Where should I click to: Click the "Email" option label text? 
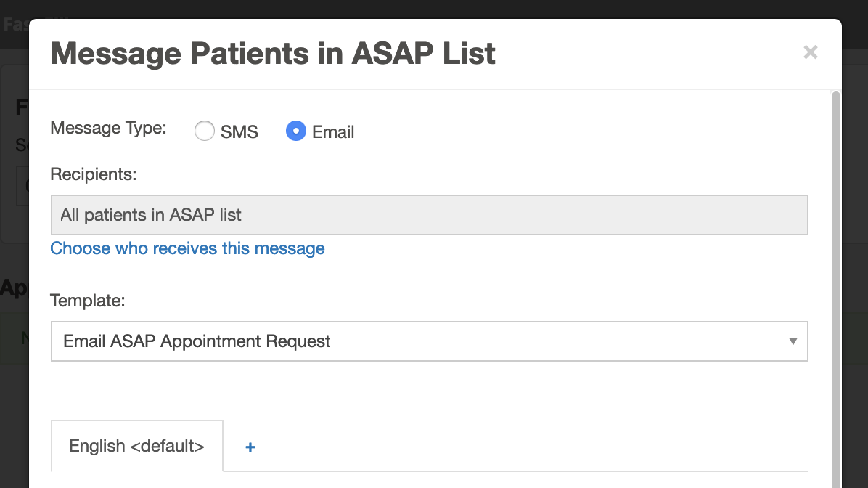click(x=333, y=132)
